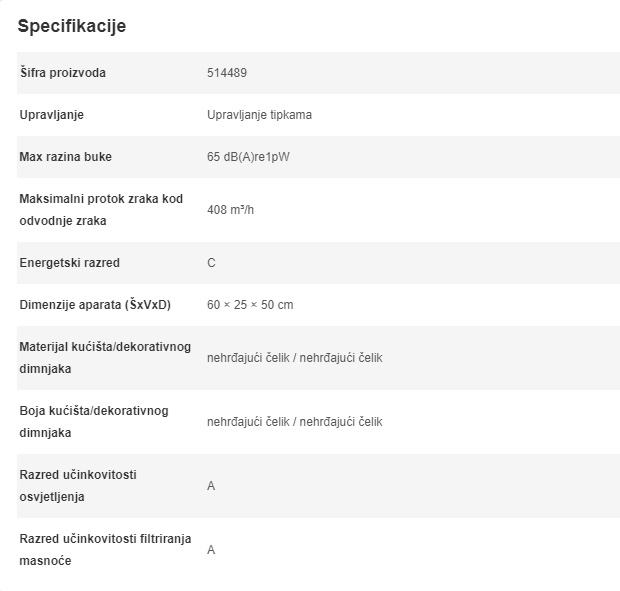
Task: Select the Energetski razred label
Action: pyautogui.click(x=69, y=263)
